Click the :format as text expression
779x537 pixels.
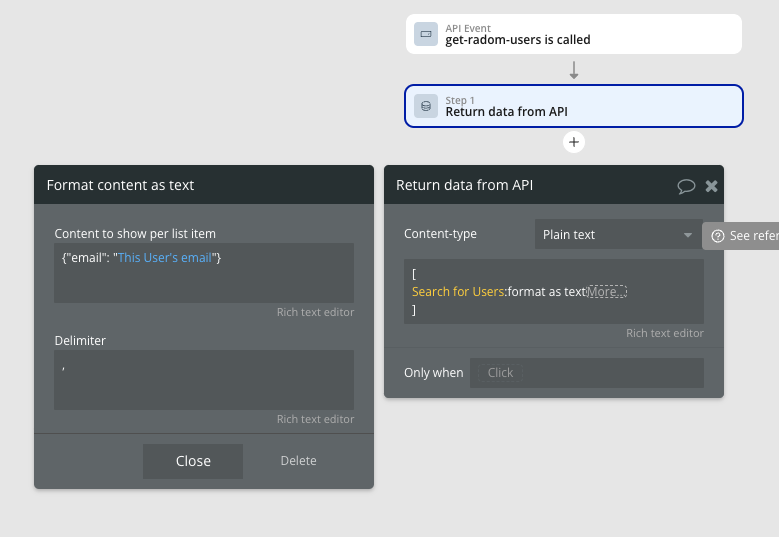545,292
